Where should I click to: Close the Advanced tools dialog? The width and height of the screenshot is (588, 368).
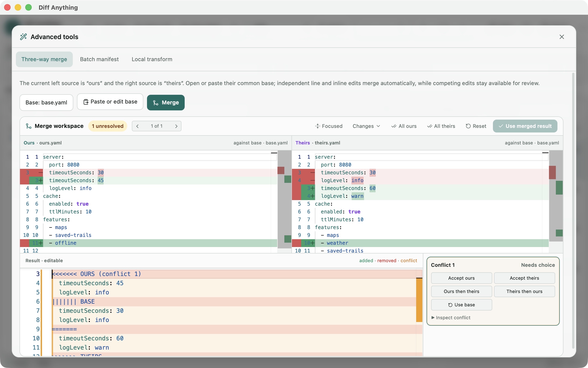(x=562, y=37)
